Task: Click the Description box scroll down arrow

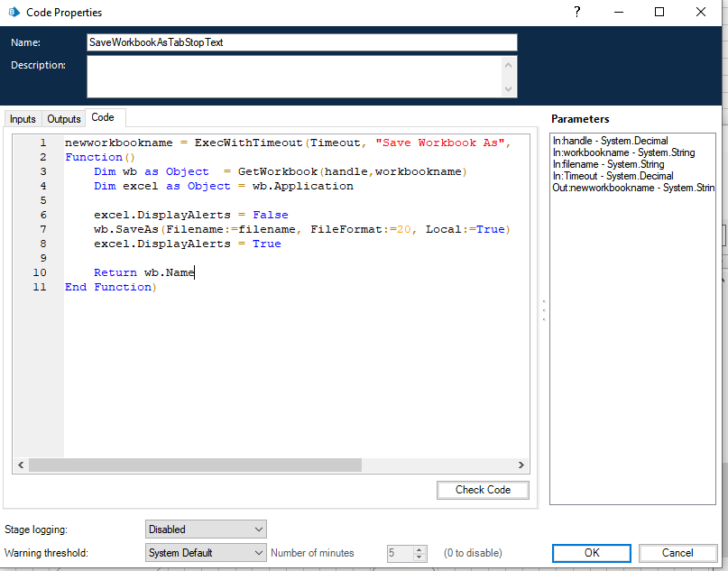Action: [510, 88]
